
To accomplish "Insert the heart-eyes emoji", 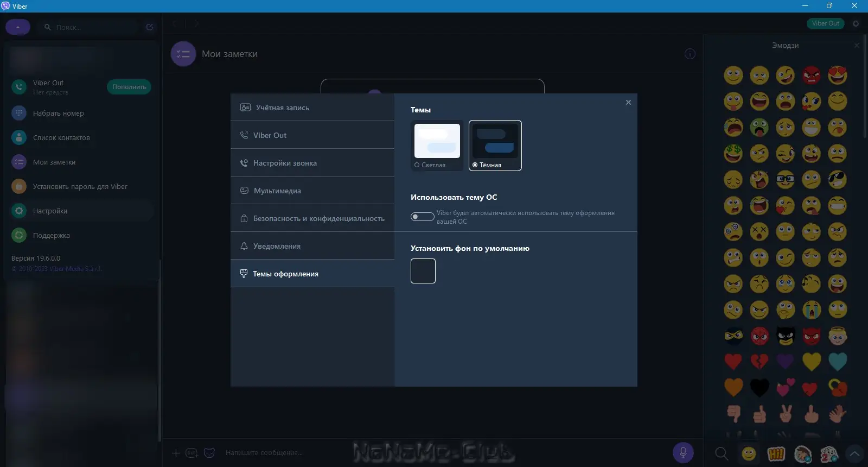I will point(838,75).
